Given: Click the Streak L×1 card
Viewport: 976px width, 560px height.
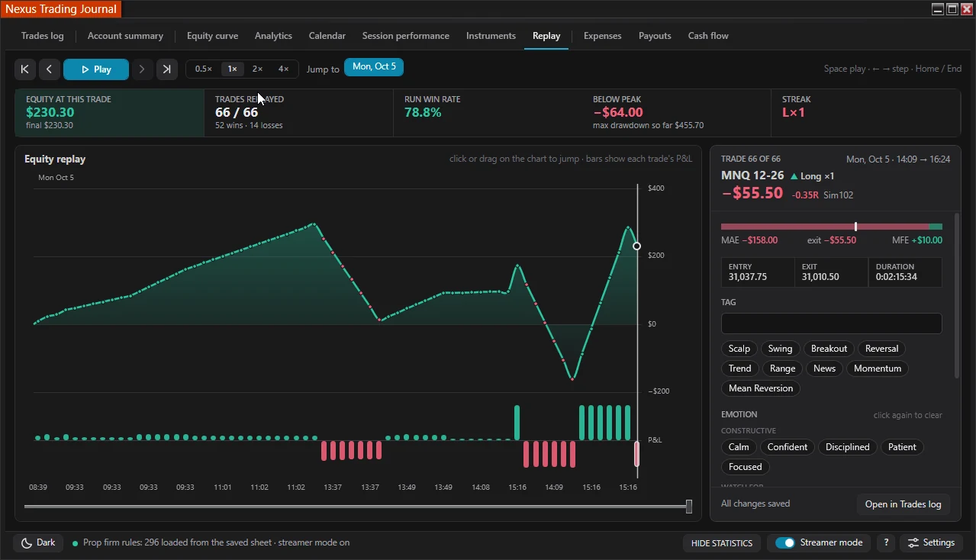Looking at the screenshot, I should pyautogui.click(x=865, y=113).
